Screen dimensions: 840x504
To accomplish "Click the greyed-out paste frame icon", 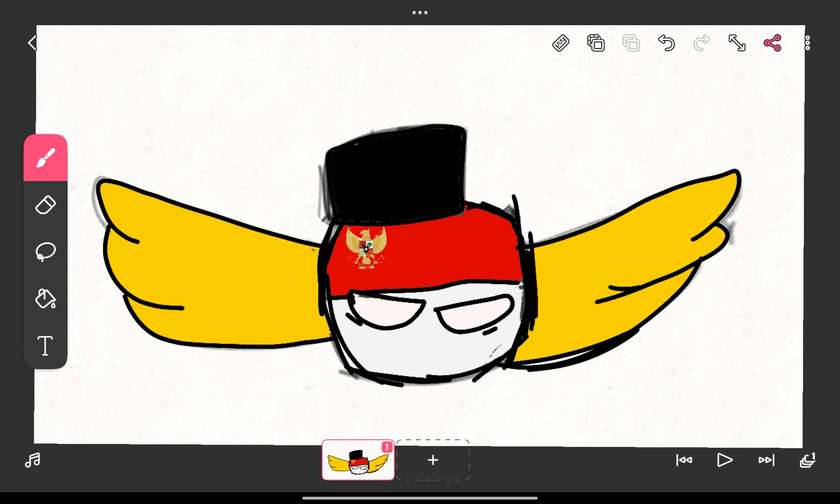I will [631, 43].
